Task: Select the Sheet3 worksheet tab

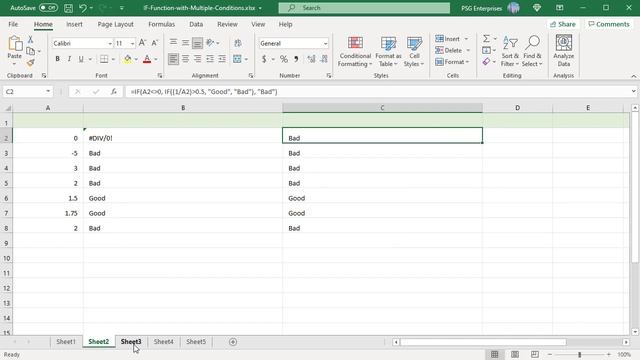Action: pos(131,342)
